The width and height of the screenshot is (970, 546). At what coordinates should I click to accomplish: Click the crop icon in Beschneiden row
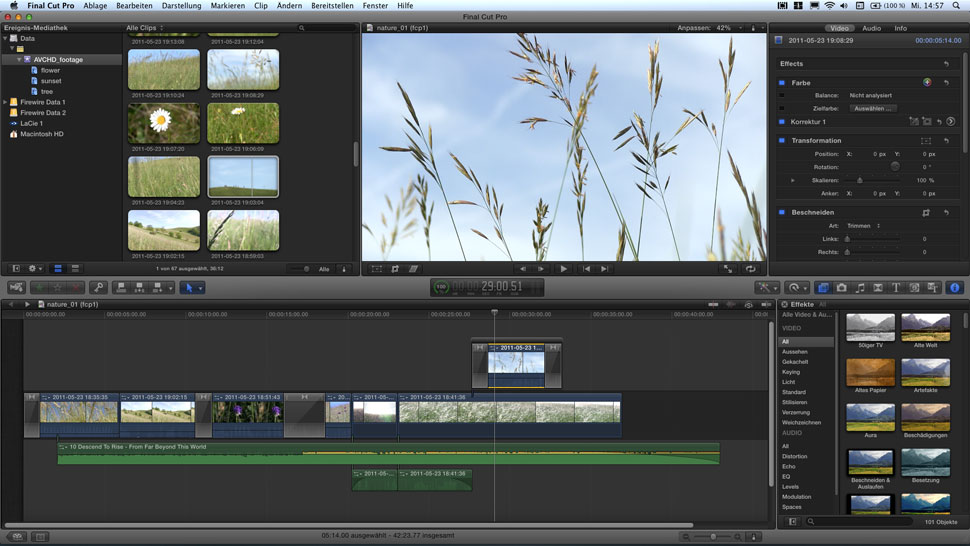point(926,212)
